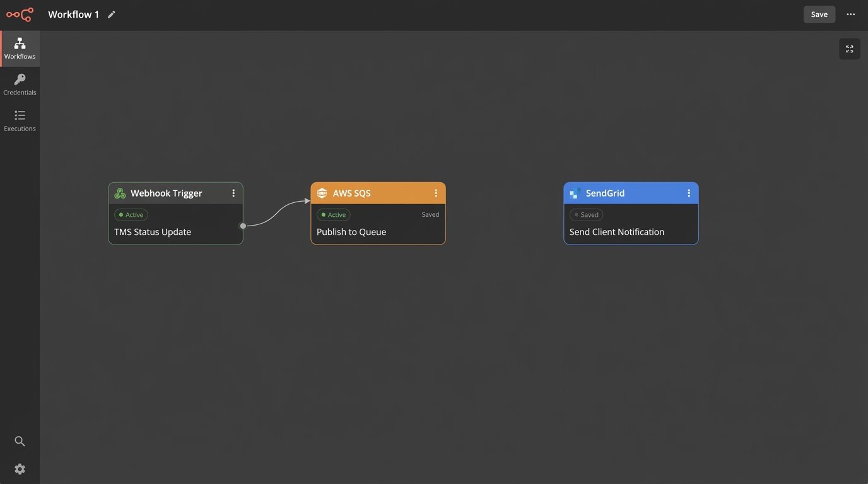Open settings gear in sidebar
868x484 pixels.
(x=20, y=469)
